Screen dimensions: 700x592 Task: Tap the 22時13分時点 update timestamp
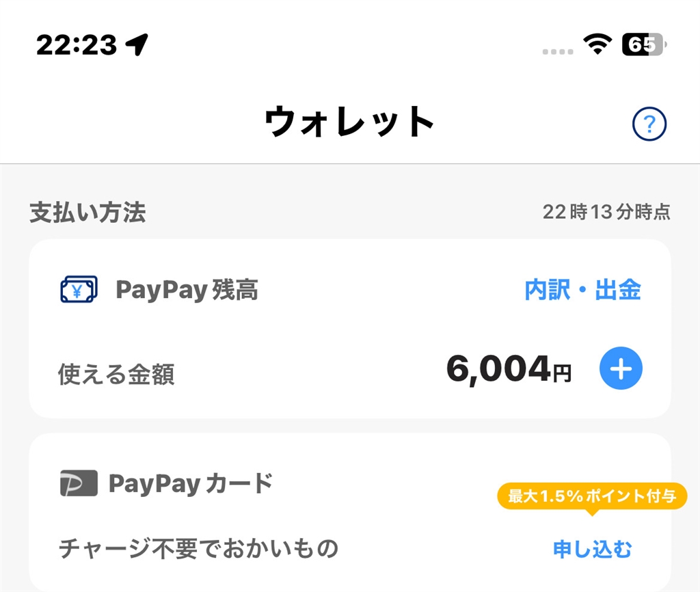tap(606, 212)
